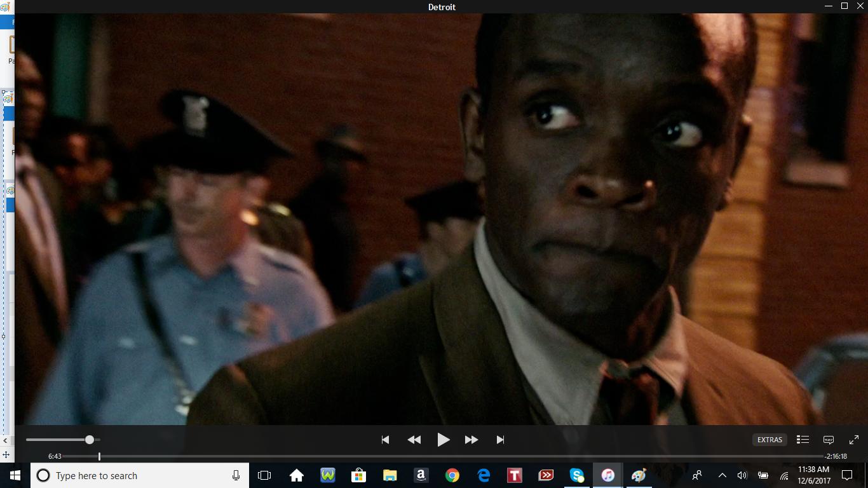Screen dimensions: 868x488
Task: Open the red T app in taskbar
Action: tap(514, 475)
